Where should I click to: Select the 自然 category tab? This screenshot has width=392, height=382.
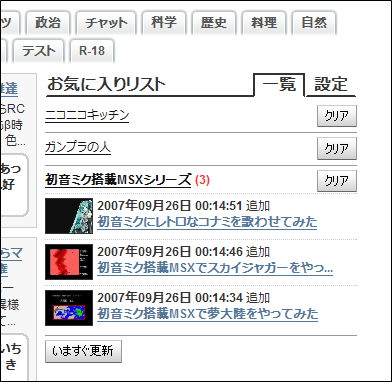(x=314, y=23)
